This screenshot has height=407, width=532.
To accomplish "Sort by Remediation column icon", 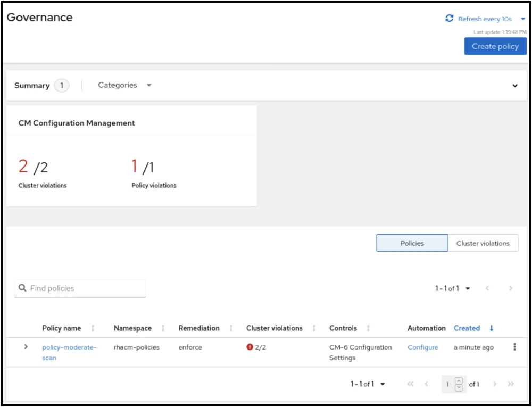I will click(x=231, y=328).
